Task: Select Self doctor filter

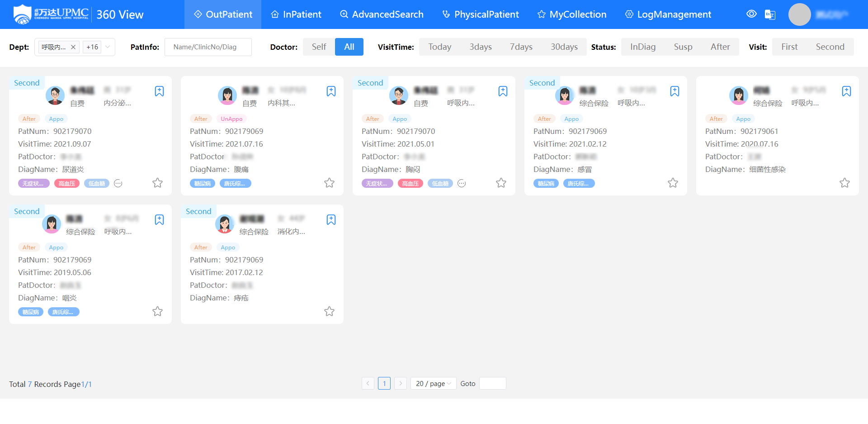Action: click(x=319, y=47)
